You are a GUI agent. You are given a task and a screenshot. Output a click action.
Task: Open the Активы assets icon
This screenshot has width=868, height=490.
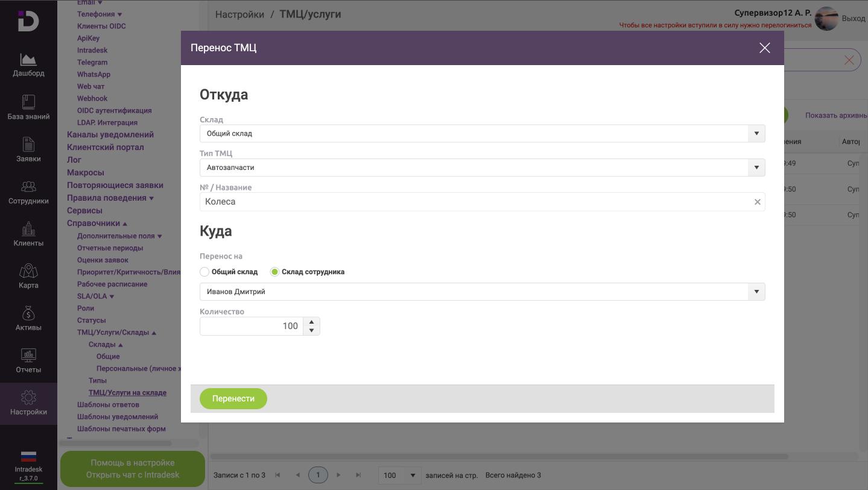click(x=28, y=314)
